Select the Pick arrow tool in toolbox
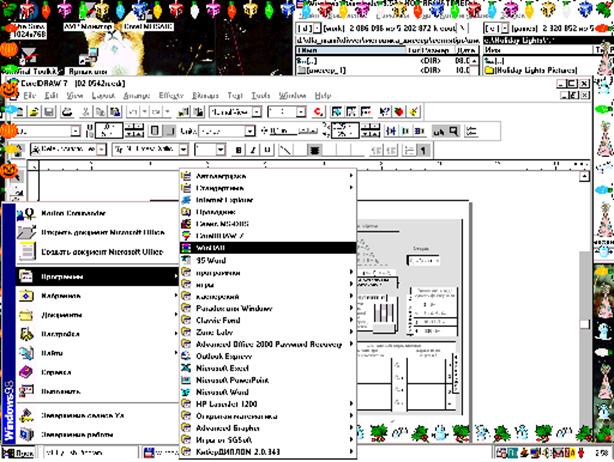This screenshot has width=614, height=462. coord(16,177)
